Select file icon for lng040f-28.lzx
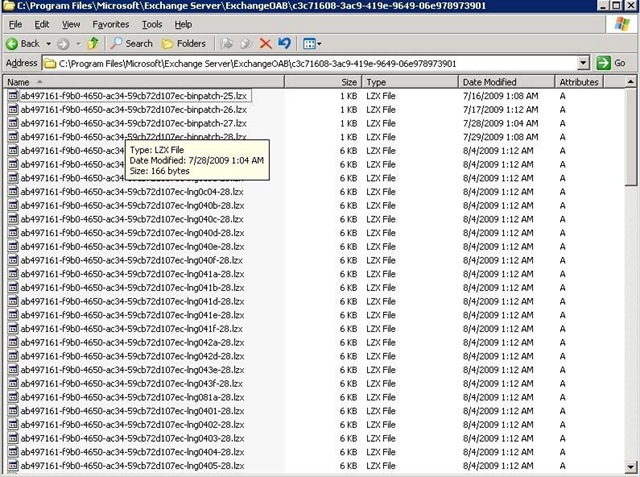640x477 pixels. [x=13, y=260]
